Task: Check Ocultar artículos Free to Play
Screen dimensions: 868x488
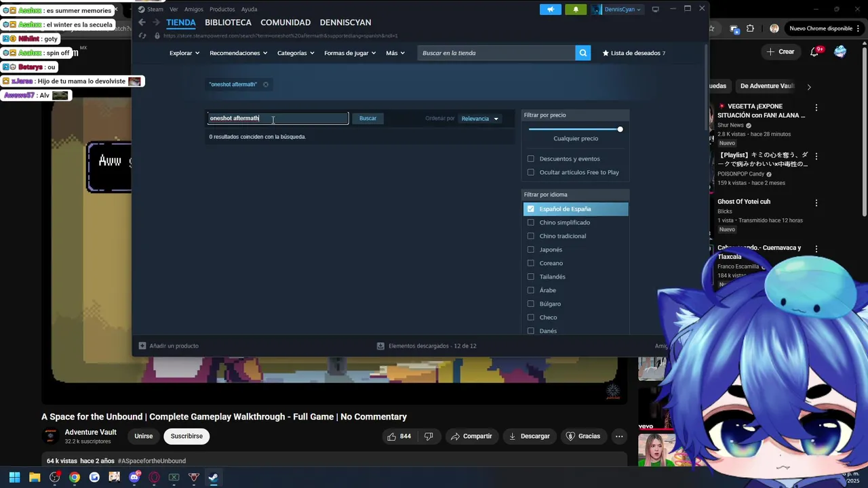Action: pyautogui.click(x=531, y=172)
